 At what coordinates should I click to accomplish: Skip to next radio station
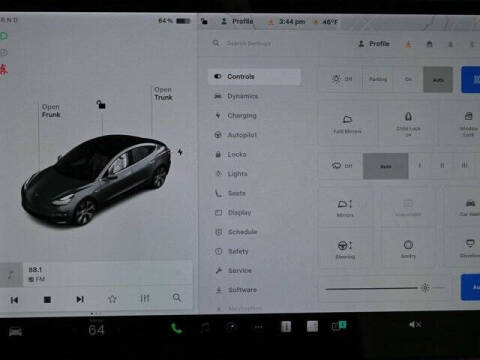pyautogui.click(x=80, y=299)
